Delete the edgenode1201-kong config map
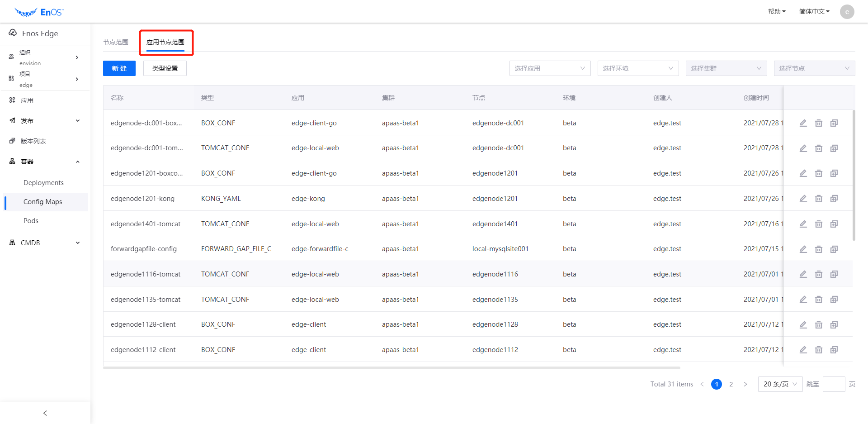Image resolution: width=868 pixels, height=424 pixels. (x=818, y=199)
